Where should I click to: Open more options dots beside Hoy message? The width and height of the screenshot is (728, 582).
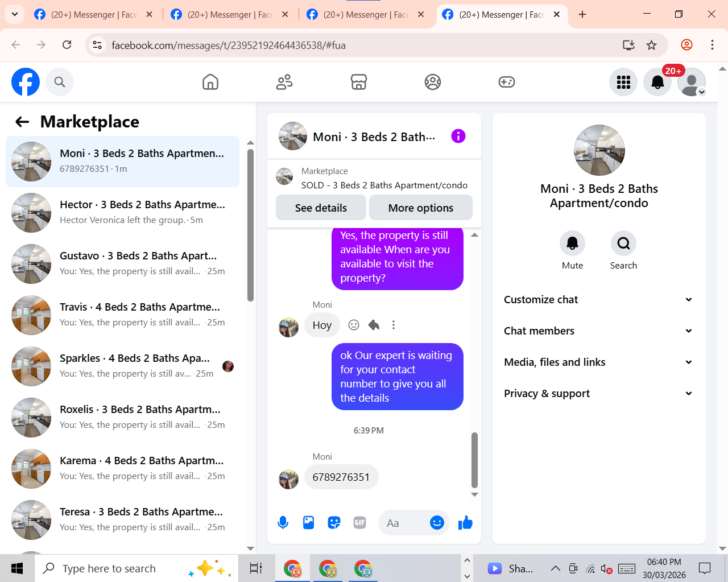coord(394,325)
